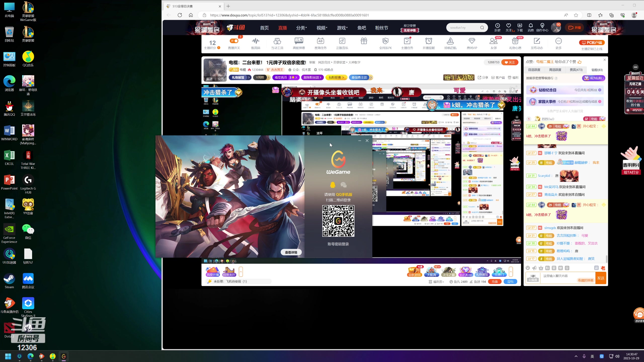The width and height of the screenshot is (644, 362).
Task: Expand the V周榜 badge
Action: pos(261,77)
